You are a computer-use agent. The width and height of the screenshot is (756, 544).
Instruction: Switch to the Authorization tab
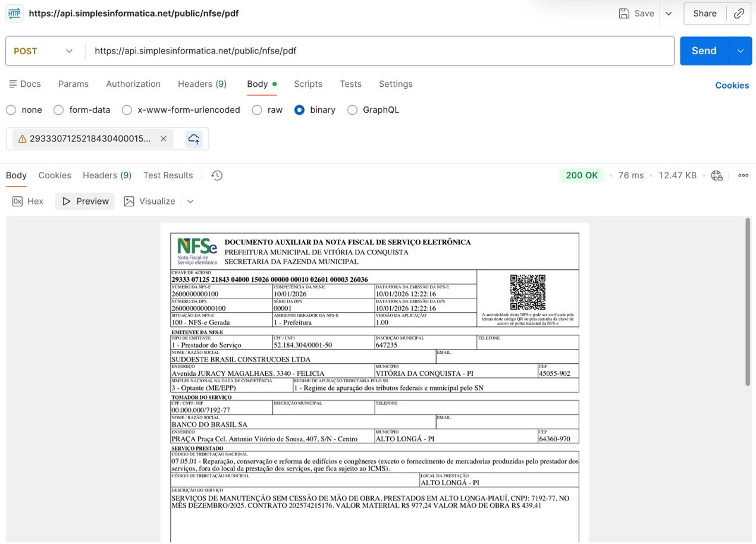[133, 84]
